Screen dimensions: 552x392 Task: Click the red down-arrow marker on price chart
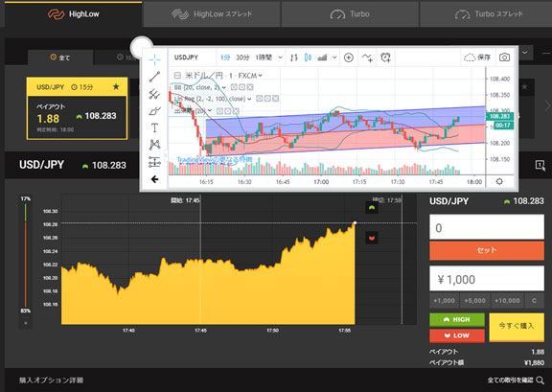click(x=372, y=238)
